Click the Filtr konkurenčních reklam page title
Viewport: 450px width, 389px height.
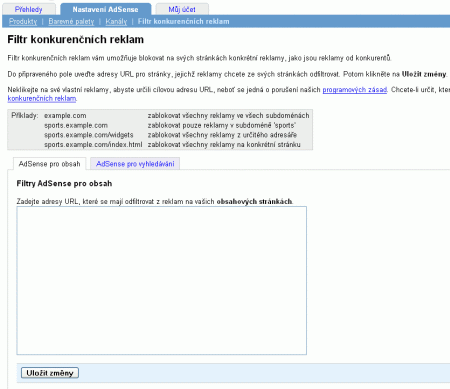click(76, 40)
